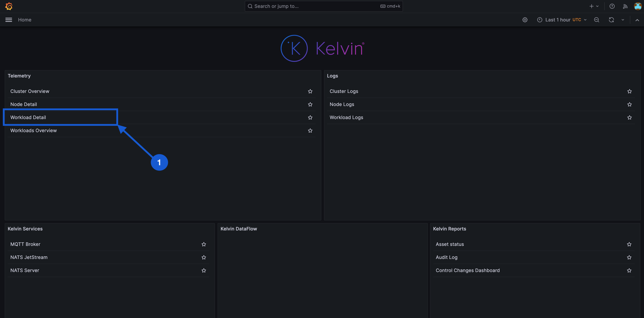Screen dimensions: 644x318
Task: Open the auto-refresh interval dropdown
Action: [623, 20]
